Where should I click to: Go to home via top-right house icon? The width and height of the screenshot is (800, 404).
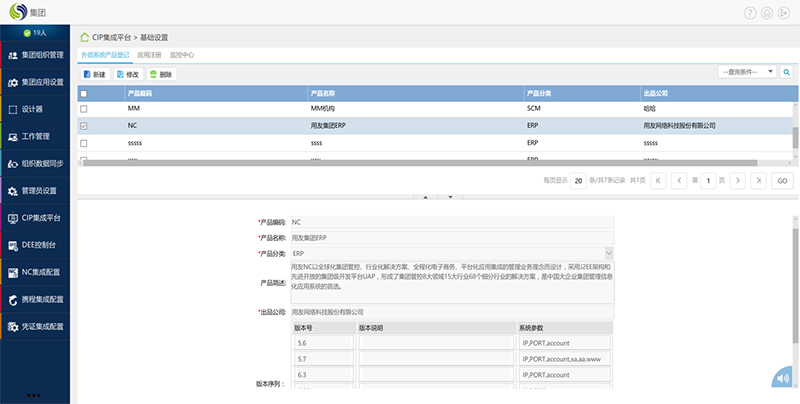click(x=766, y=13)
